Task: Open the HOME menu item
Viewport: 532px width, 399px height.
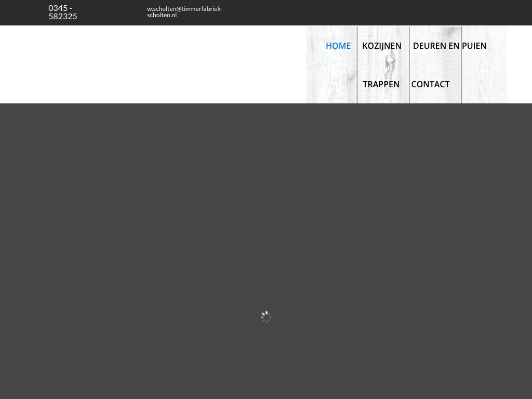Action: [338, 46]
